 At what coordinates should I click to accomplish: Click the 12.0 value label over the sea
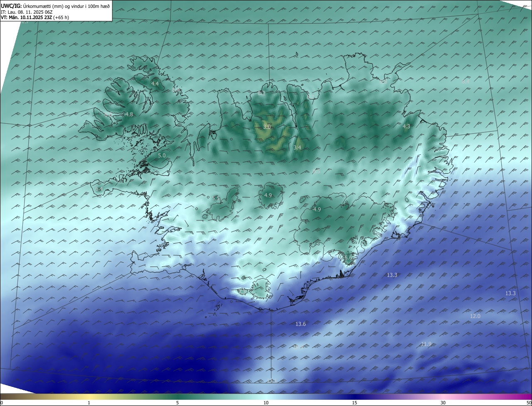[475, 316]
